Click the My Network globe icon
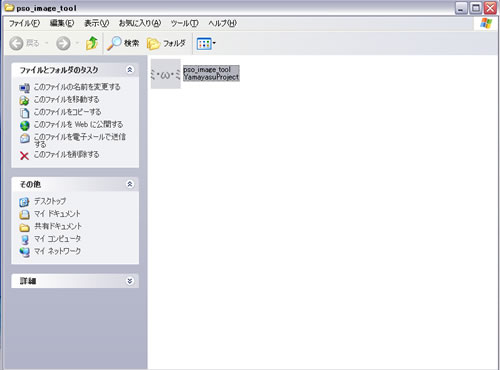 point(24,252)
